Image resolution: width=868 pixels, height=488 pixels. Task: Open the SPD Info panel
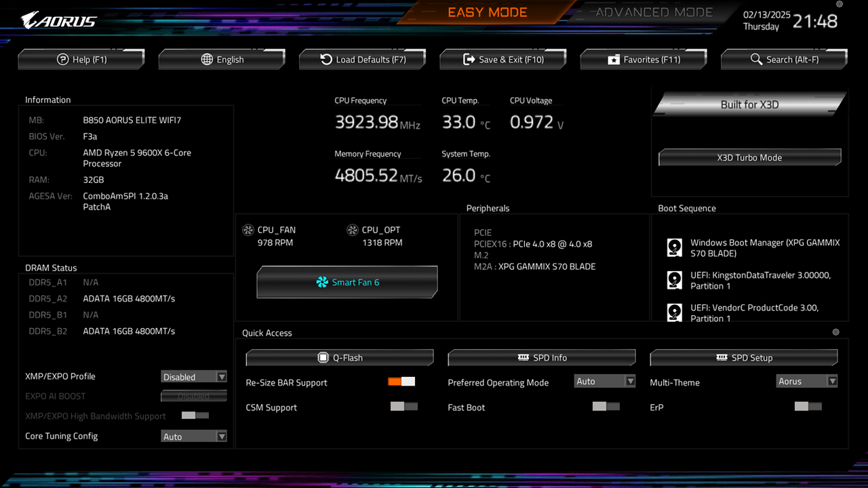tap(541, 357)
